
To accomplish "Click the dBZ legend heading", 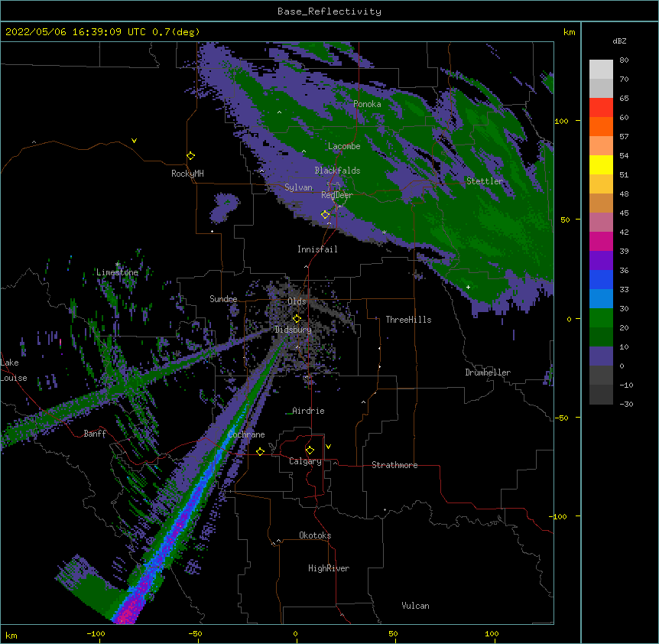I will (619, 41).
